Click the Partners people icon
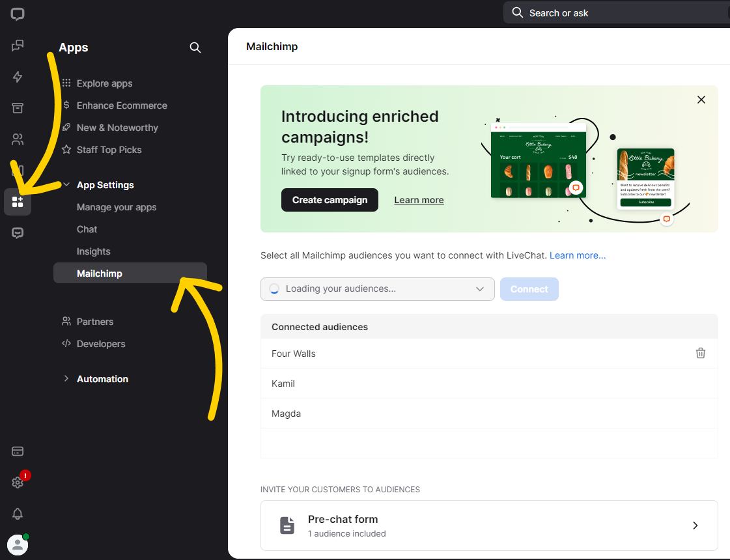This screenshot has width=730, height=560. pos(66,321)
